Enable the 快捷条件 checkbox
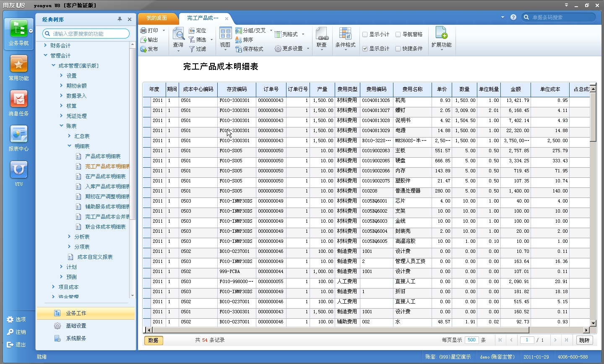The height and width of the screenshot is (364, 604). [398, 49]
